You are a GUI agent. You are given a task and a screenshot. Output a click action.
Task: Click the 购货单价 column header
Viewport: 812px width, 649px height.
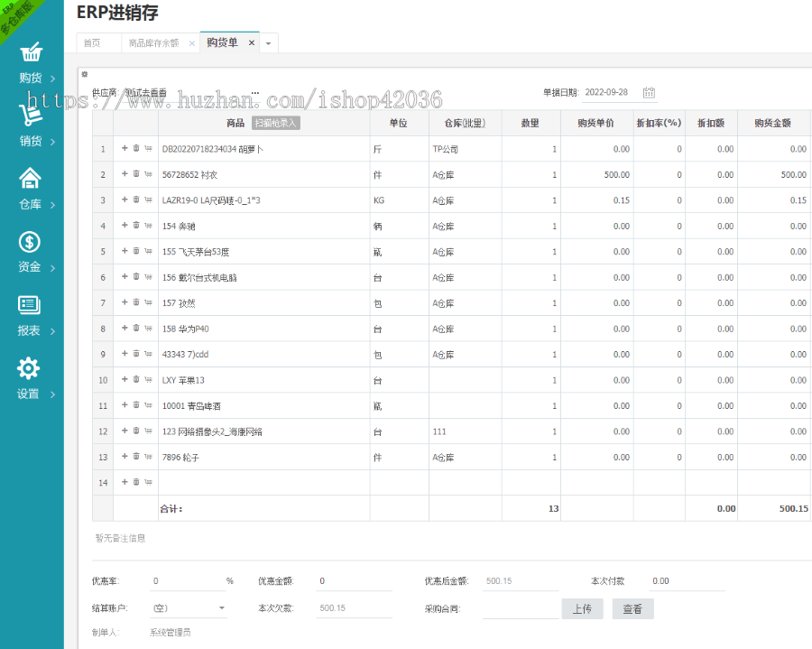click(596, 123)
